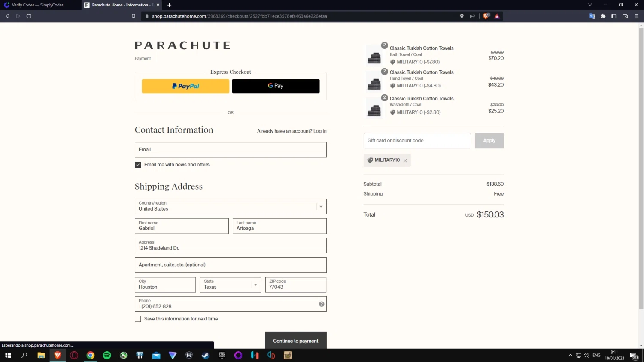Image resolution: width=644 pixels, height=362 pixels.
Task: Click the Address field
Action: 231,246
